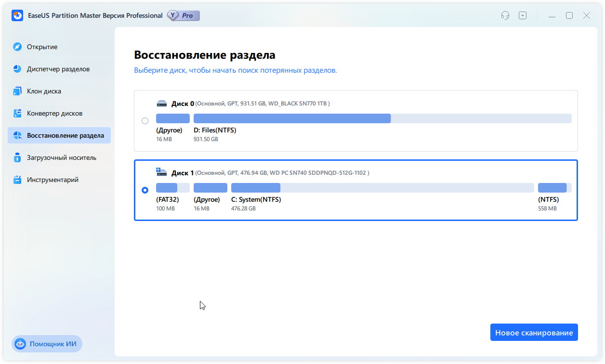The width and height of the screenshot is (605, 364).
Task: Open the Помощник ИИ assistant button
Action: tap(47, 344)
